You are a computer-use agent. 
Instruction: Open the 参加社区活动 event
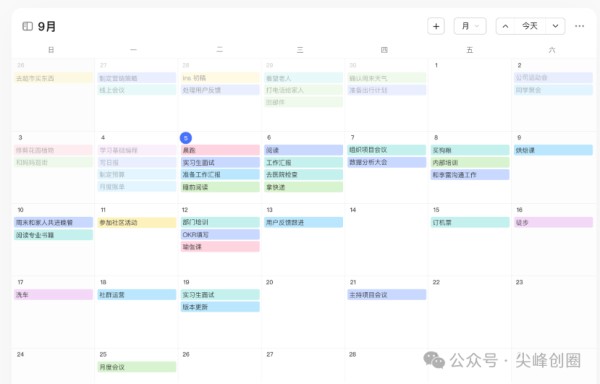(137, 222)
